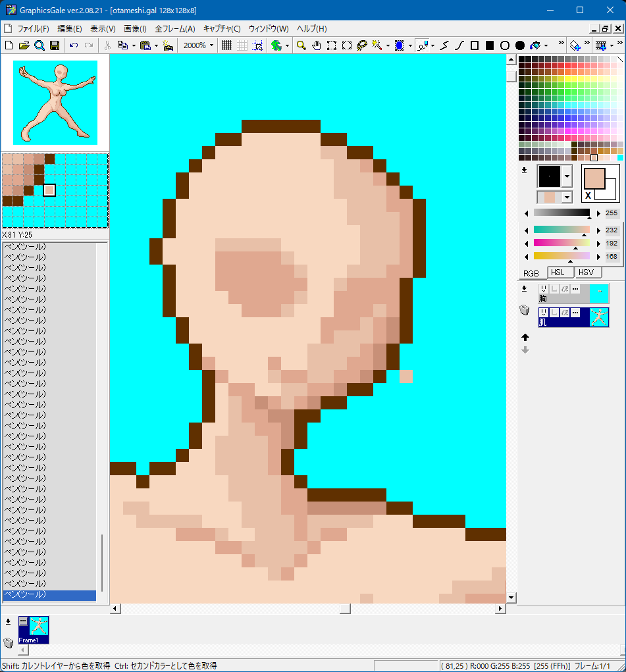This screenshot has width=626, height=672.
Task: Open the 全フレーム(A) menu
Action: [175, 29]
